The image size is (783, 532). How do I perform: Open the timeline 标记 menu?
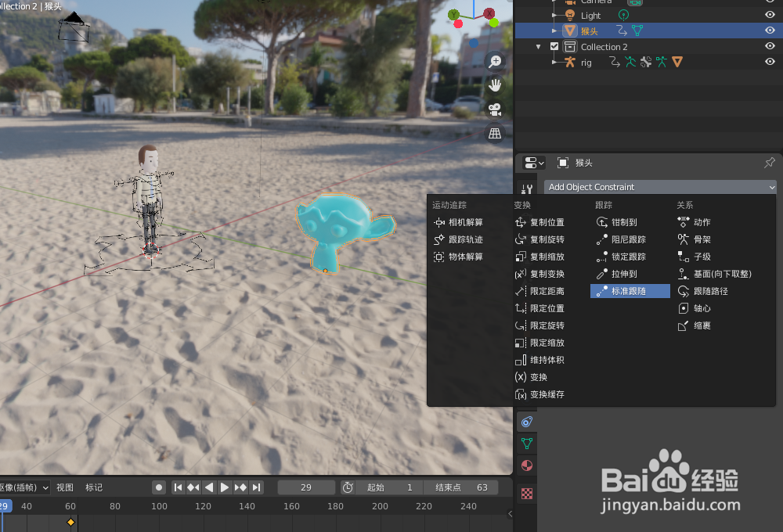94,487
